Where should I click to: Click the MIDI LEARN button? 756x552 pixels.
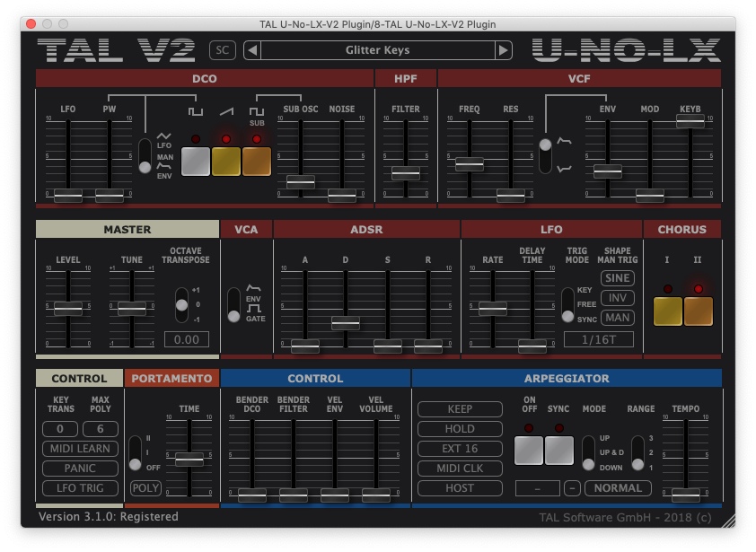[80, 449]
